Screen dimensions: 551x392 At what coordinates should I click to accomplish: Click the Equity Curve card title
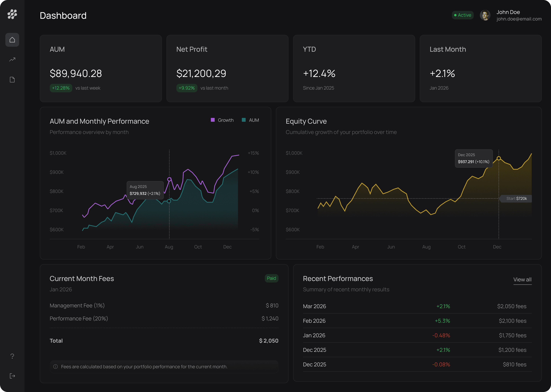tap(306, 121)
